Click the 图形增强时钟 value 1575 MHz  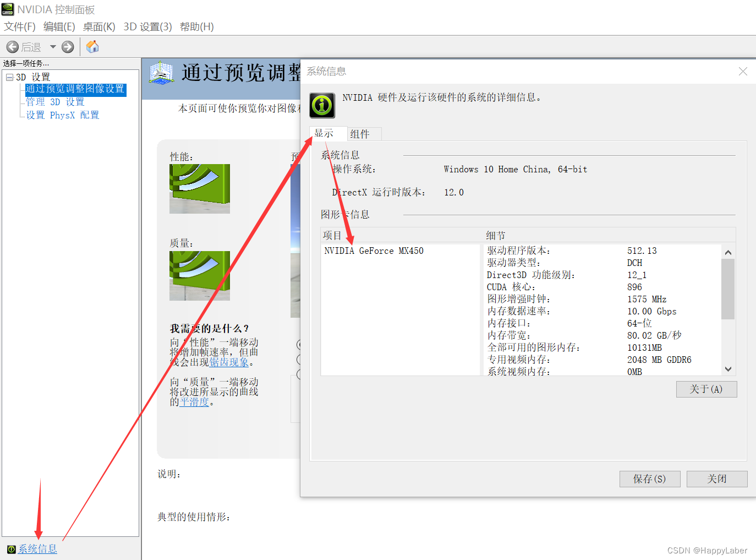tap(647, 299)
